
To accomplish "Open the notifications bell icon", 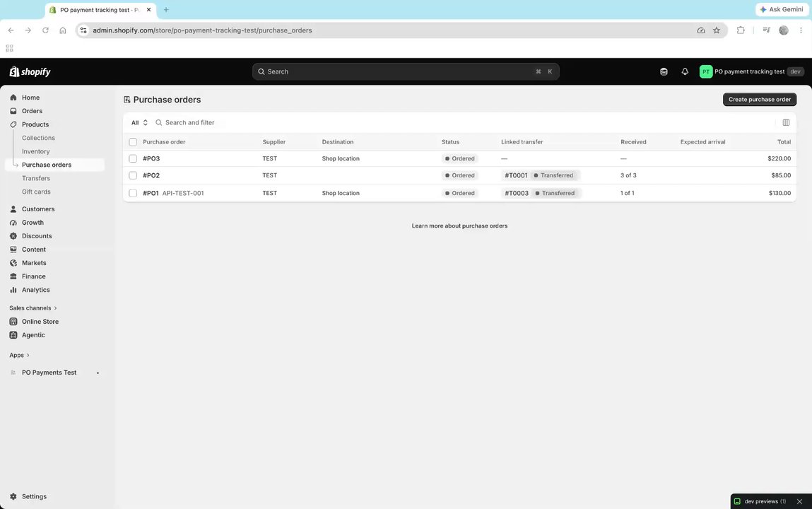I will point(685,71).
